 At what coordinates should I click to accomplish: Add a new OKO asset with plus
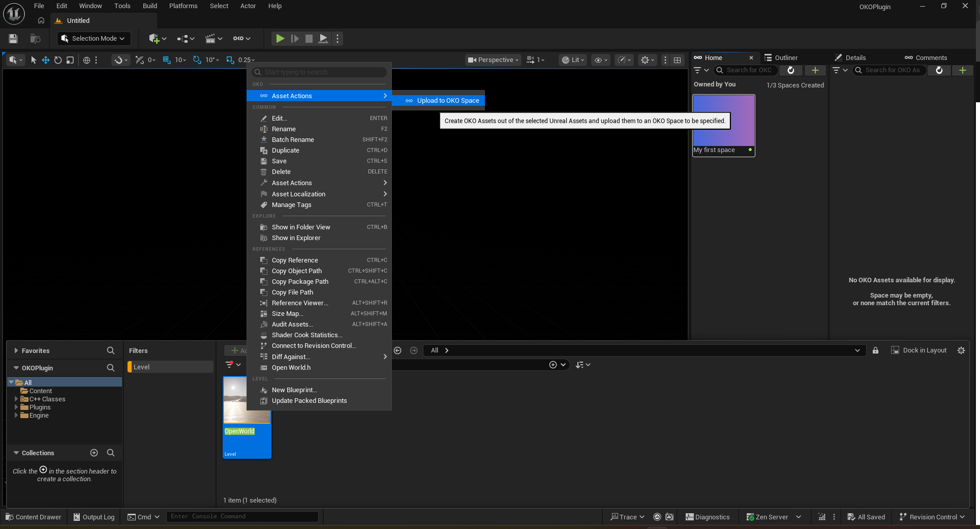963,70
